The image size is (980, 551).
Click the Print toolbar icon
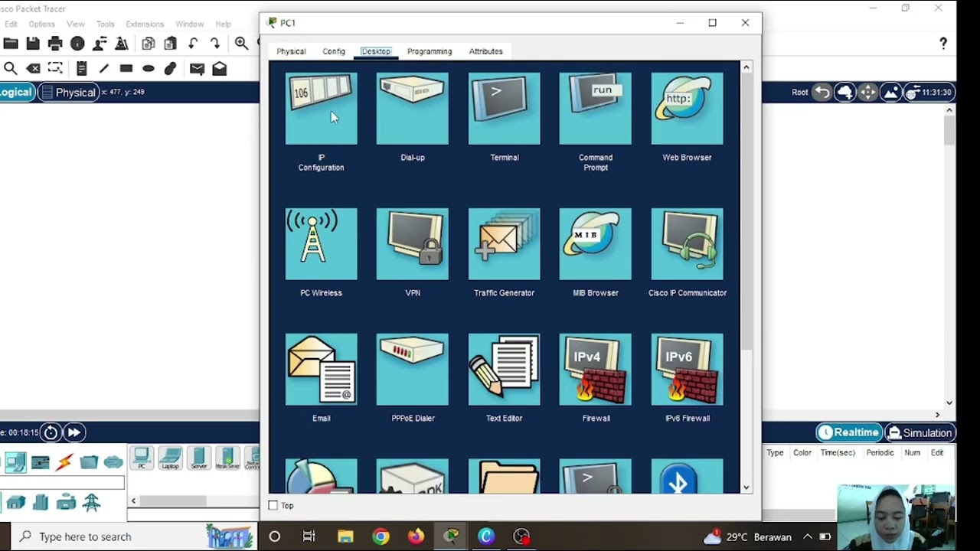pyautogui.click(x=55, y=44)
